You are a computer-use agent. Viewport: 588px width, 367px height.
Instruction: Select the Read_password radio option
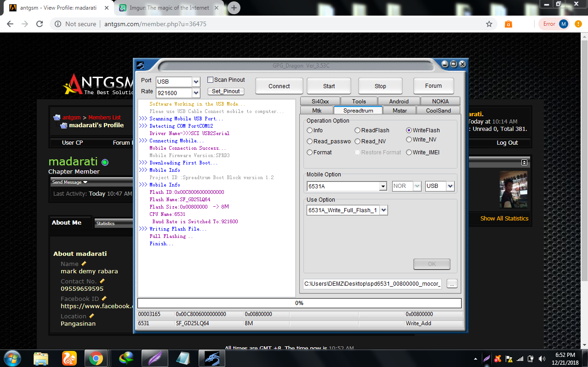coord(310,141)
